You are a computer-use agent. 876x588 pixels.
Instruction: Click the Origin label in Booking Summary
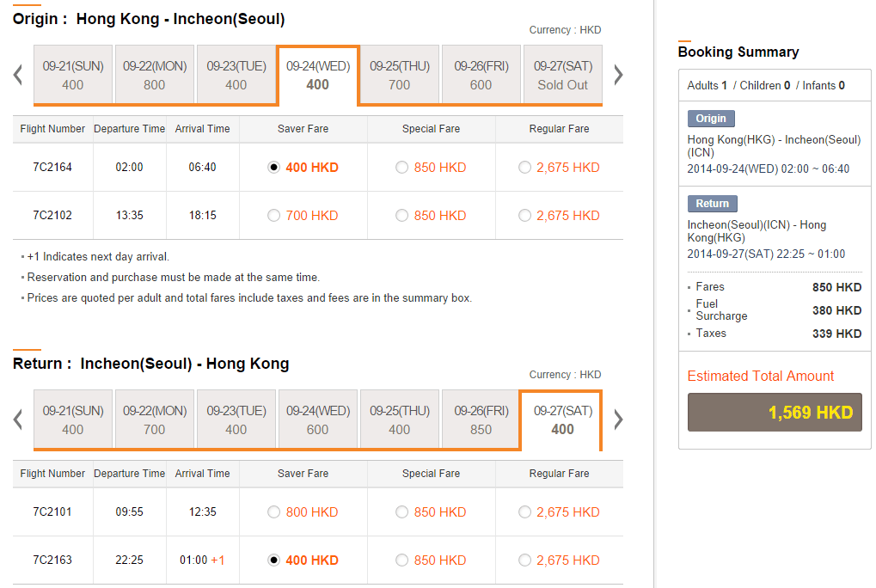(711, 119)
